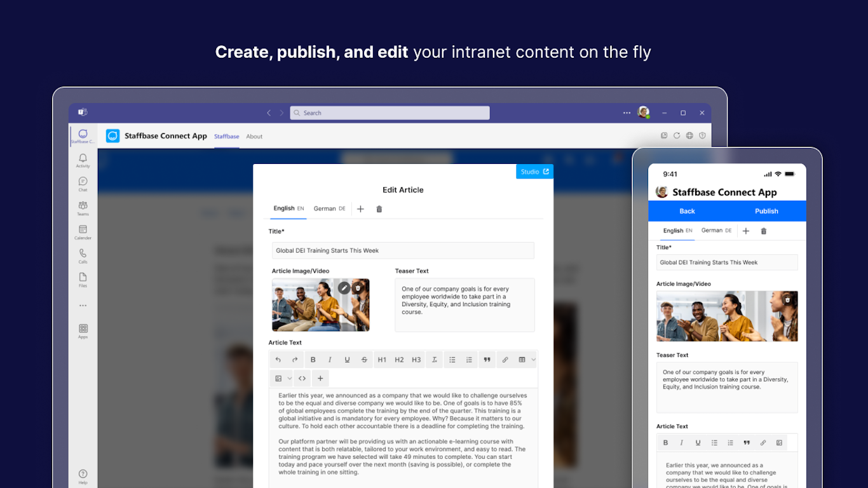868x488 pixels.
Task: Open the user profile avatar in Teams
Action: tap(644, 112)
